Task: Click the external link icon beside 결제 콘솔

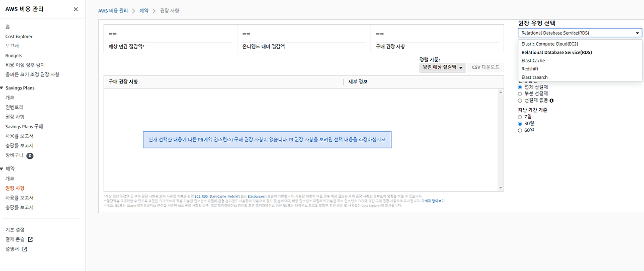Action: click(x=30, y=239)
